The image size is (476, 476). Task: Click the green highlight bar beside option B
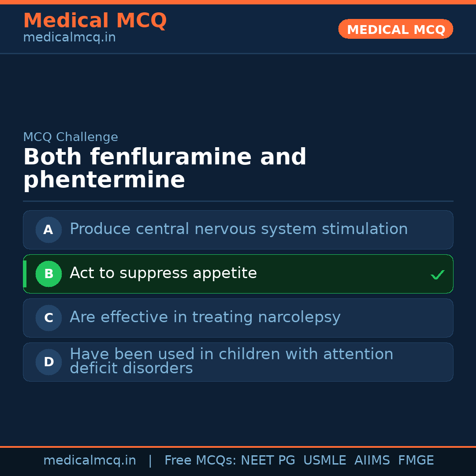point(25,274)
